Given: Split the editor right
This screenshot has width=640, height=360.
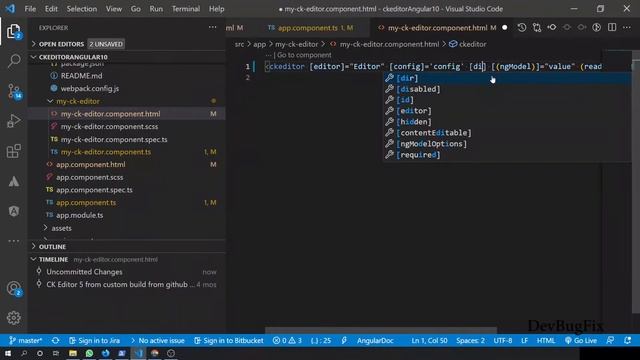Looking at the screenshot, I should tap(612, 27).
